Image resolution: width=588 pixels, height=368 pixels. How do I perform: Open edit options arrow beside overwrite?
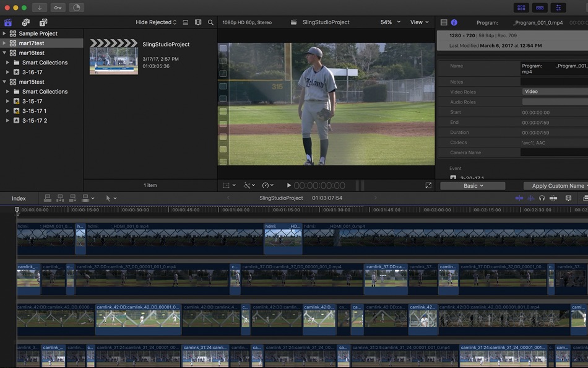(93, 198)
